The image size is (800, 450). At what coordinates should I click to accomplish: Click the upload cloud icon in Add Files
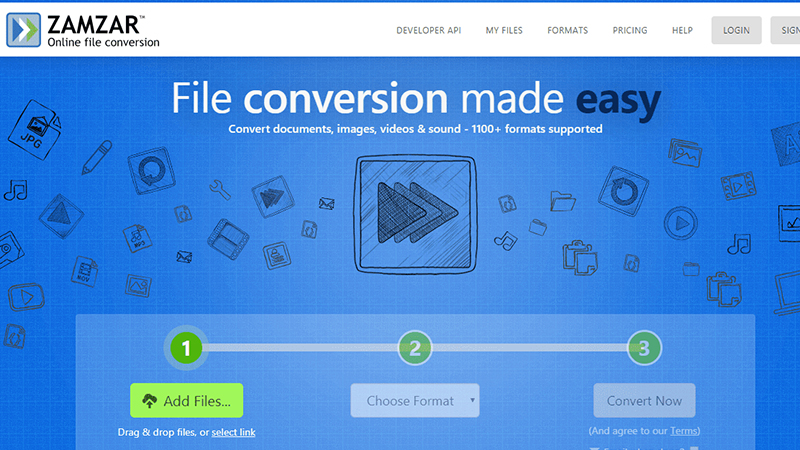[x=149, y=401]
